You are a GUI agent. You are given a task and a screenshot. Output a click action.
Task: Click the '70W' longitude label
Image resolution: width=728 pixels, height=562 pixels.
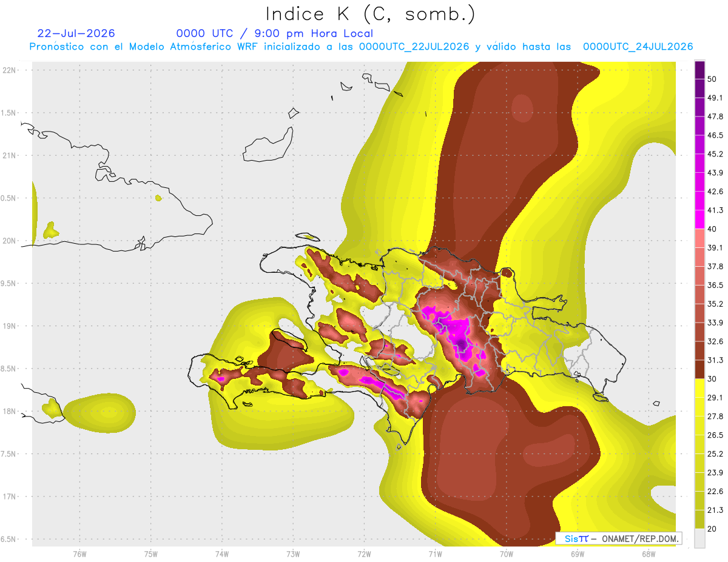coord(506,554)
